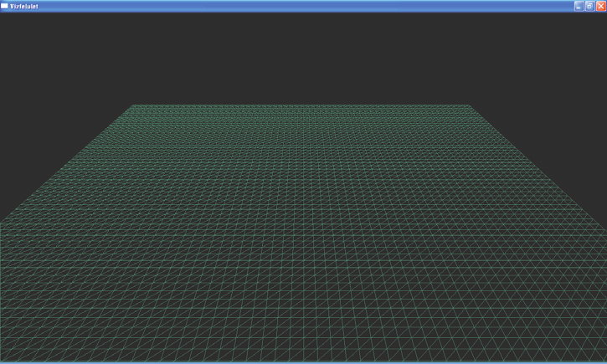Click the 'Vizfelulet' title text
Screen dimensions: 607x364
24,7
